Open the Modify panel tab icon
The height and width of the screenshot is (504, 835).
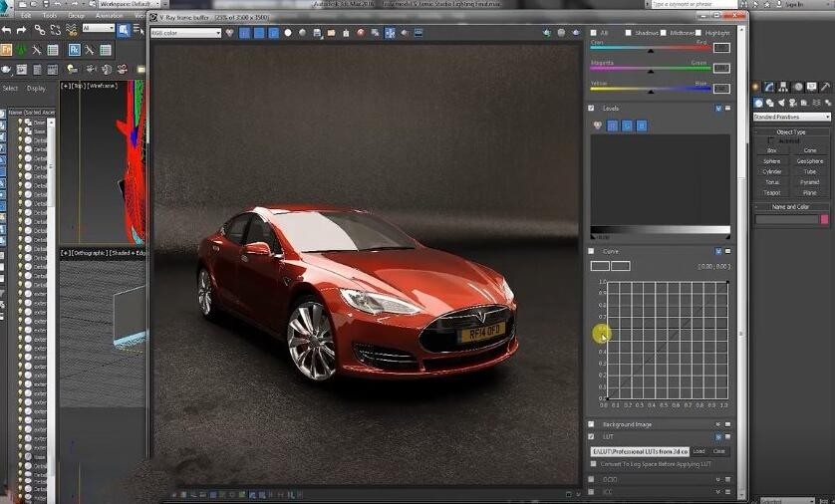(x=769, y=87)
